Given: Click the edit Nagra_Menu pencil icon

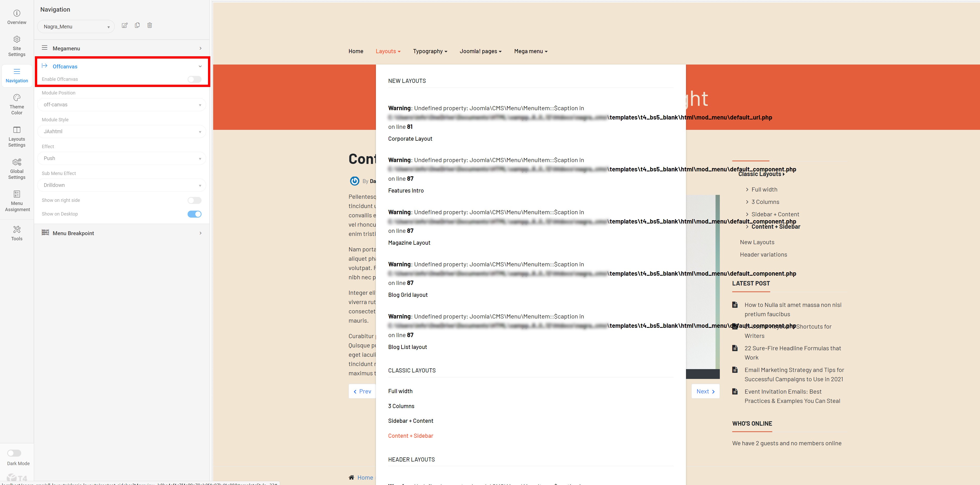Looking at the screenshot, I should [x=124, y=26].
